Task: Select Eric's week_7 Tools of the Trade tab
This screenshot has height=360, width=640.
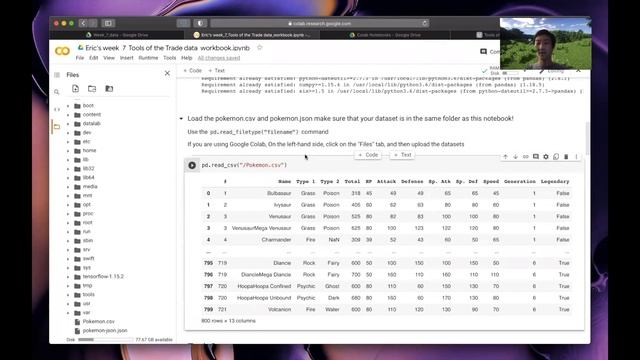Action: tap(252, 35)
